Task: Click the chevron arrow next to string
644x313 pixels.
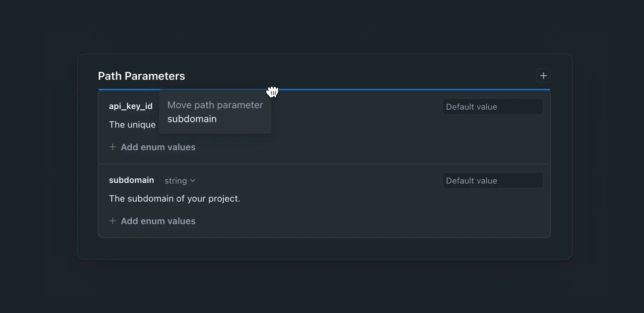Action: coord(192,181)
